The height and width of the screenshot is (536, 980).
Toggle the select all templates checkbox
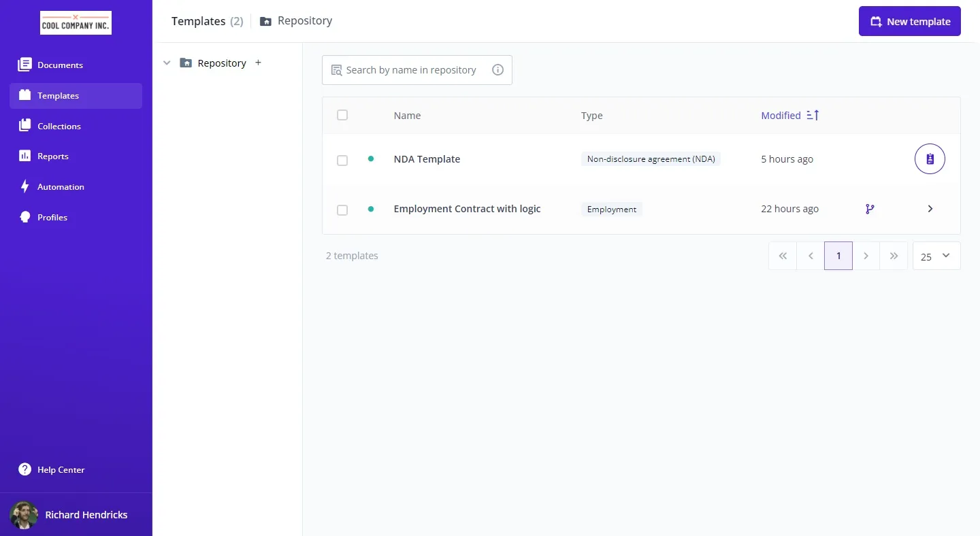click(342, 115)
